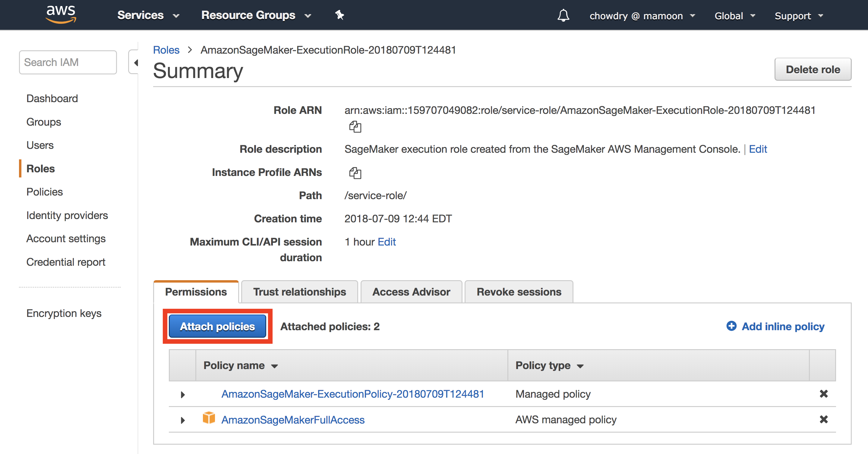Open the Support dropdown menu
The image size is (868, 454).
tap(799, 16)
